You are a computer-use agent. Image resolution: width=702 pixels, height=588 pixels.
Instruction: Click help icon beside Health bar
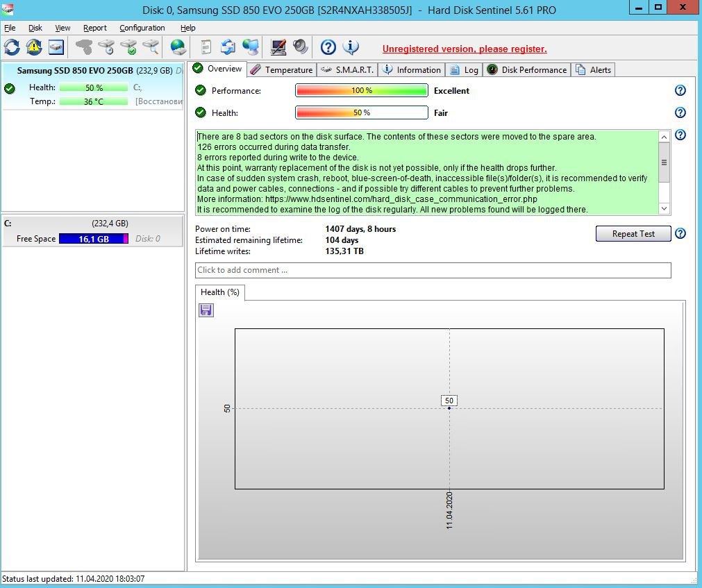click(680, 112)
